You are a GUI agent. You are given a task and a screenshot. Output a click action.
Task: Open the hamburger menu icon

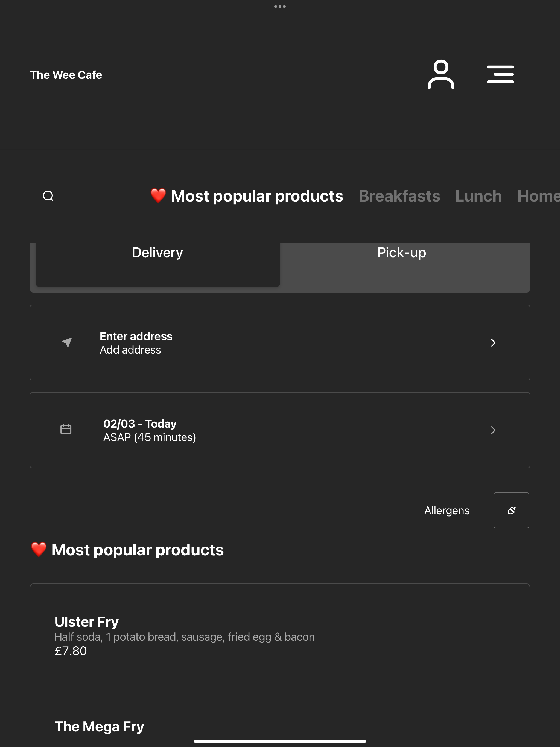[500, 75]
